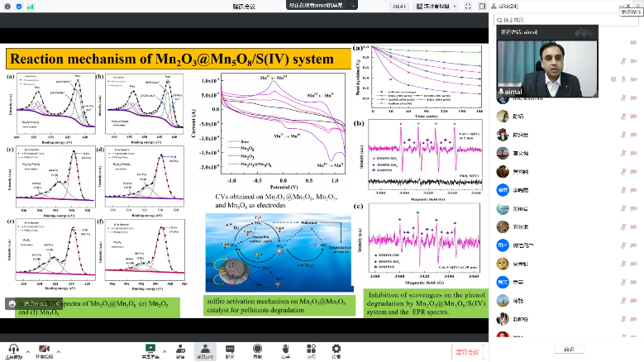This screenshot has width=644, height=362.
Task: Open the settings gear in bottom toolbar
Action: (x=336, y=348)
